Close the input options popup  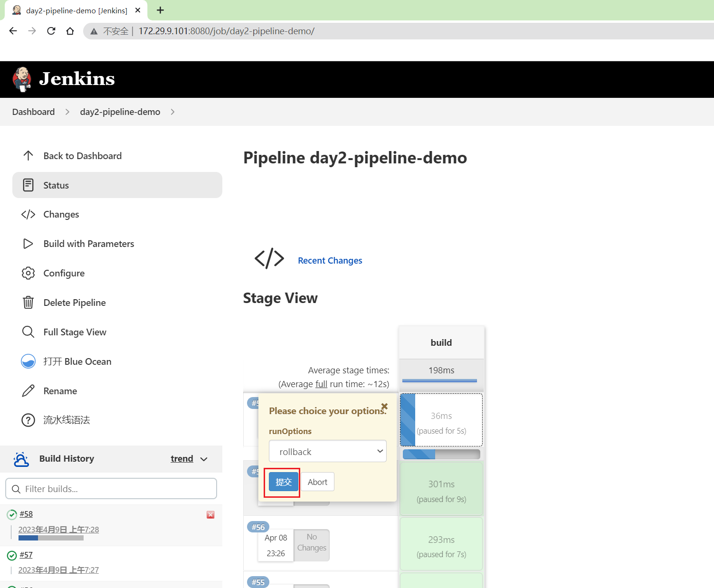(x=384, y=406)
